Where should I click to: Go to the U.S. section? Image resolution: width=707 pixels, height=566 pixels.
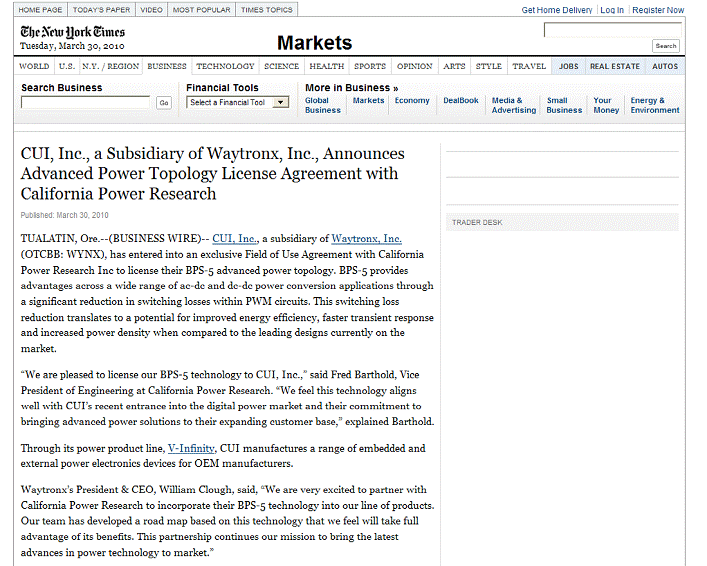pos(67,66)
